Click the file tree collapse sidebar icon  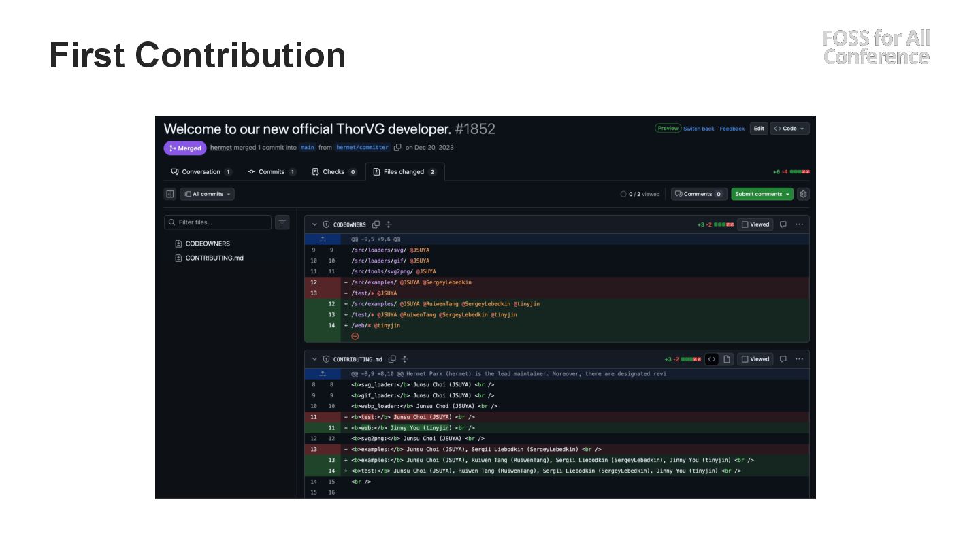pyautogui.click(x=170, y=194)
